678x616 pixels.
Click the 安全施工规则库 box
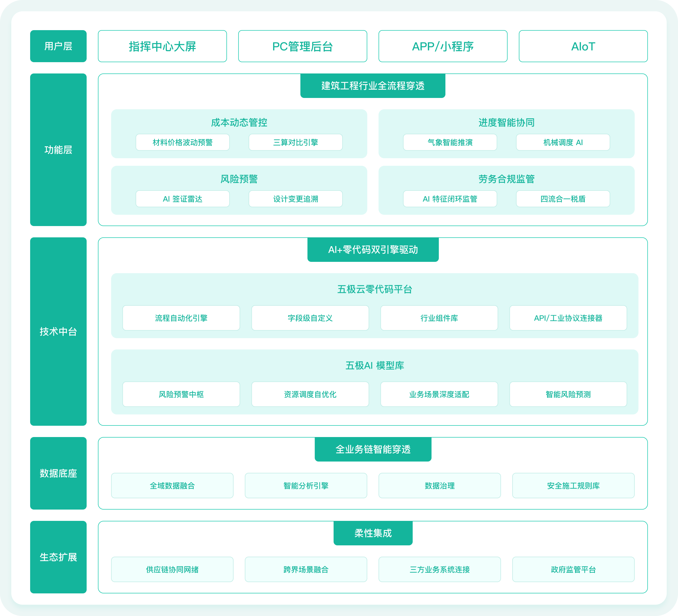point(573,485)
